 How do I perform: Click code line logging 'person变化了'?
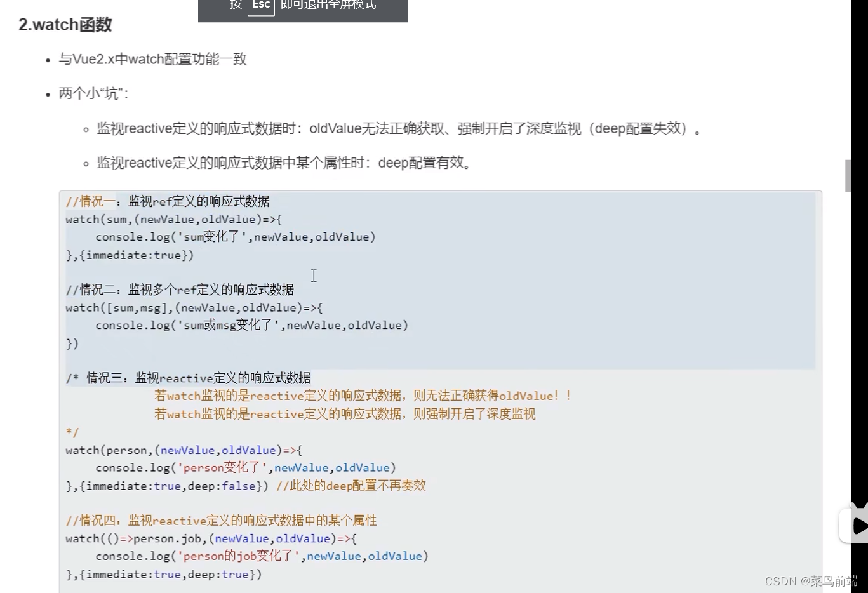pyautogui.click(x=246, y=468)
